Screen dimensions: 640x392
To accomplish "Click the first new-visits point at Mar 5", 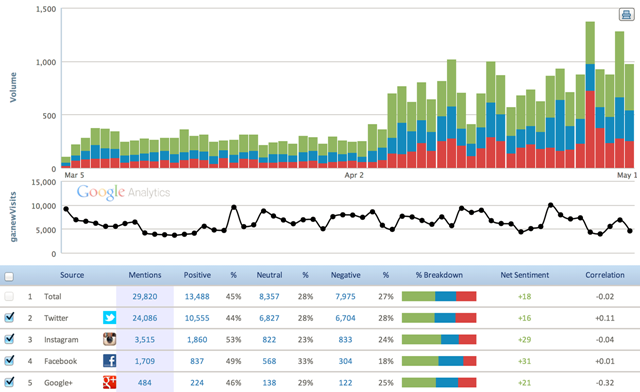I will click(x=66, y=209).
